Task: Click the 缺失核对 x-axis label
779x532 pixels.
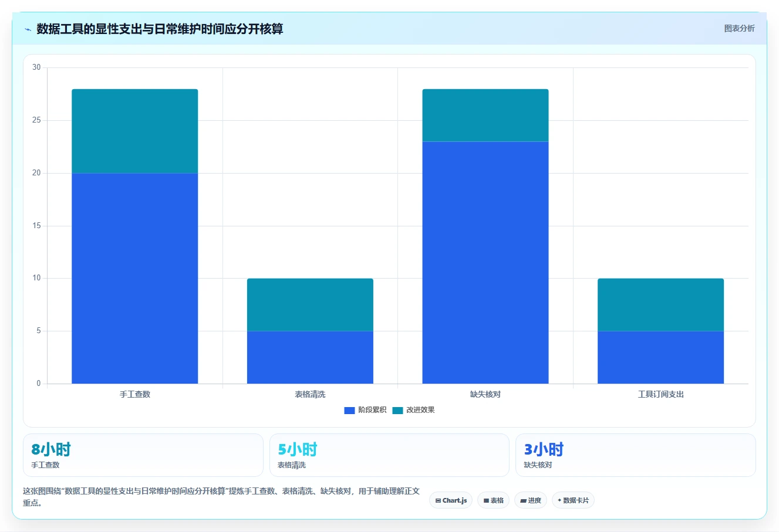Action: [x=485, y=394]
